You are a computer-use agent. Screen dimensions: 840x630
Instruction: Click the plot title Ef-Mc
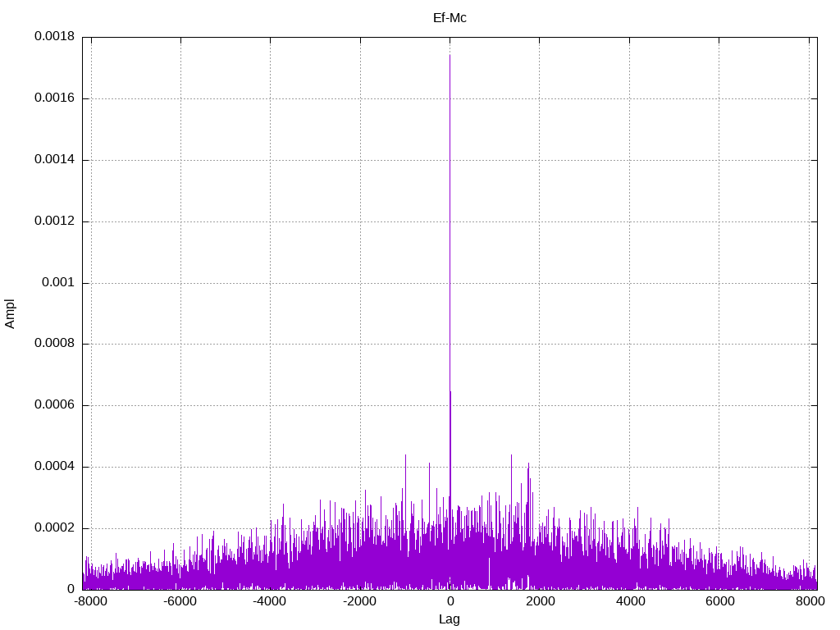click(450, 18)
